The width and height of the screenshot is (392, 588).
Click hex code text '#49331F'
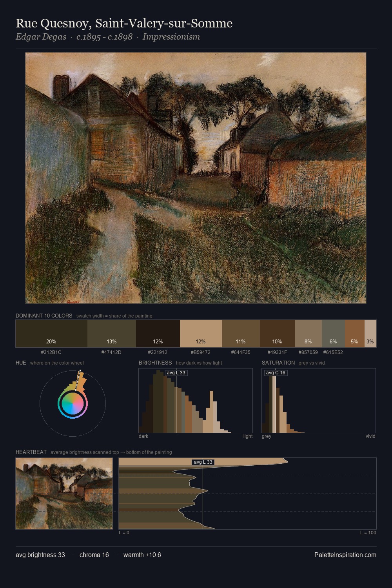click(277, 352)
